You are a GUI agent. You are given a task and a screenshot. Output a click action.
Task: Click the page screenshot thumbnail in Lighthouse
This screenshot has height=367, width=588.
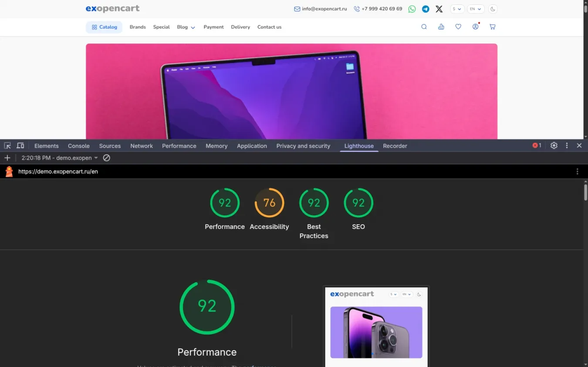(376, 326)
